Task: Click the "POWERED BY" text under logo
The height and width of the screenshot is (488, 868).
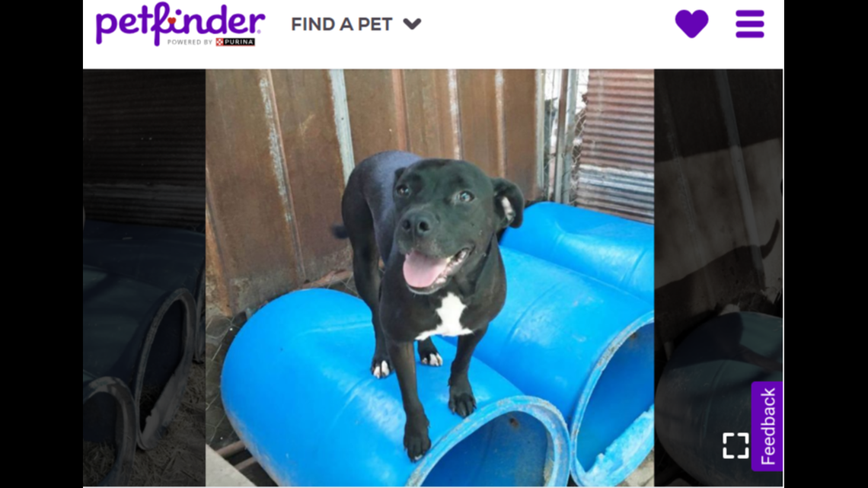Action: [x=190, y=42]
